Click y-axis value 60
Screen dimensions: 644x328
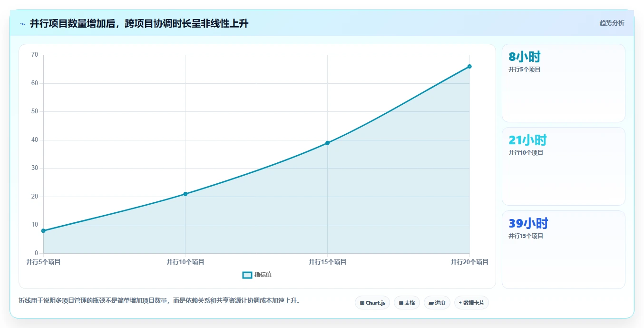(x=34, y=83)
